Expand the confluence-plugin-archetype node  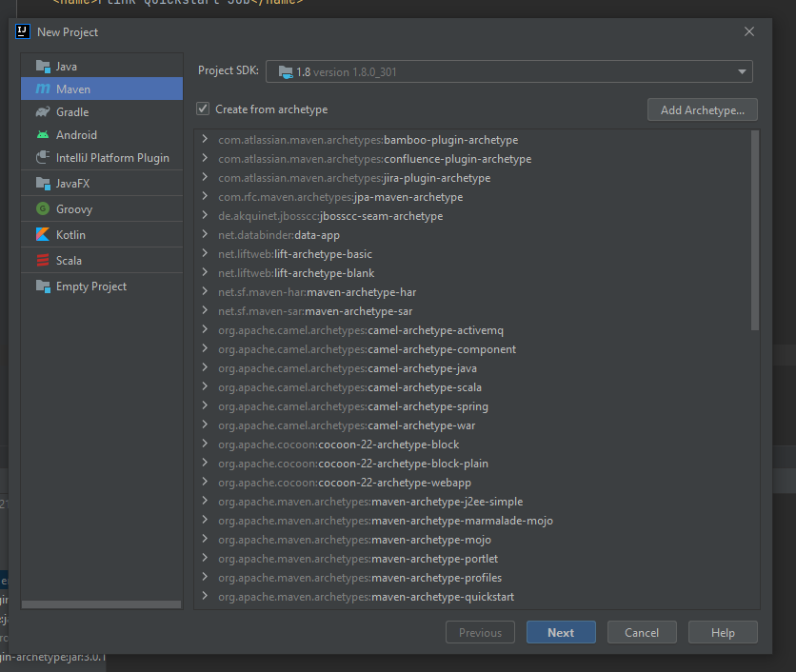205,158
